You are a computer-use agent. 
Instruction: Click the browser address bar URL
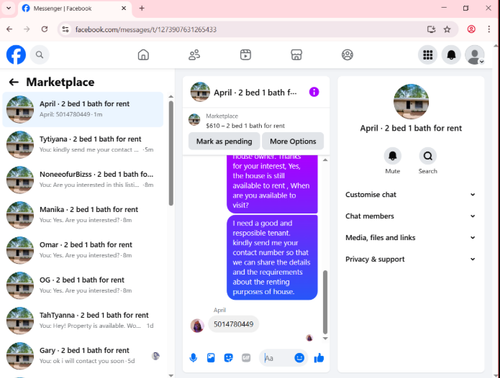(x=146, y=30)
